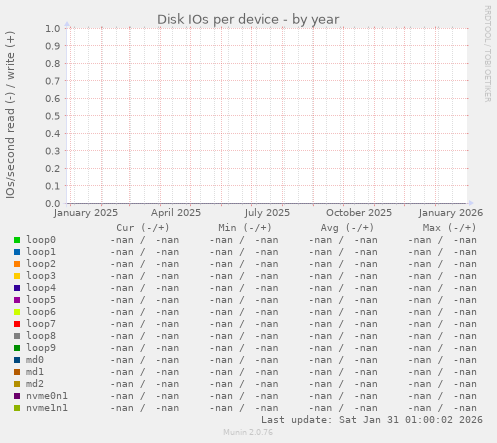
Task: Click the 'Disk IOs per device - by year' title
Action: [x=248, y=19]
